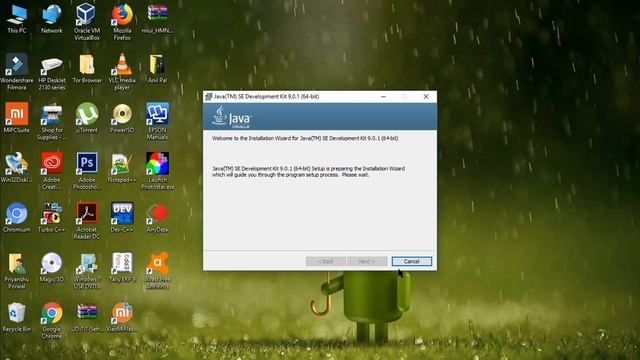Open PowerISO shortcut
The height and width of the screenshot is (360, 640).
(122, 118)
